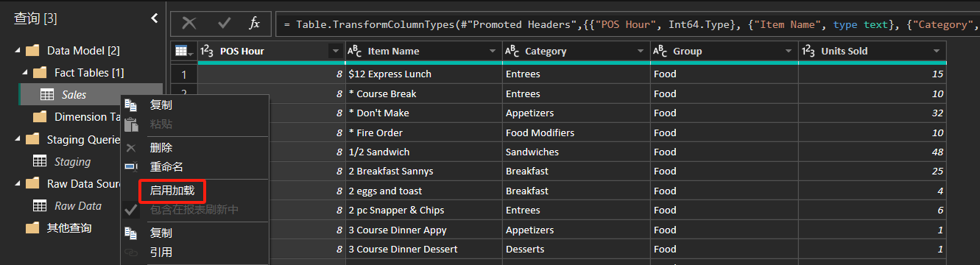Collapse the queries pane with chevron

(x=154, y=18)
